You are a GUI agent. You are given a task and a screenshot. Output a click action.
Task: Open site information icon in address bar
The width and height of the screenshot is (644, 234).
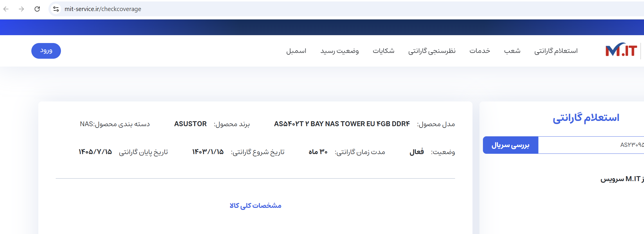click(x=56, y=9)
